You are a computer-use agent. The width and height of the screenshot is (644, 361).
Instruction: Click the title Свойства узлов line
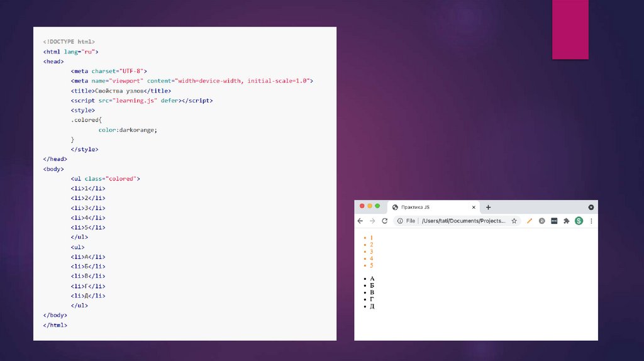[121, 91]
